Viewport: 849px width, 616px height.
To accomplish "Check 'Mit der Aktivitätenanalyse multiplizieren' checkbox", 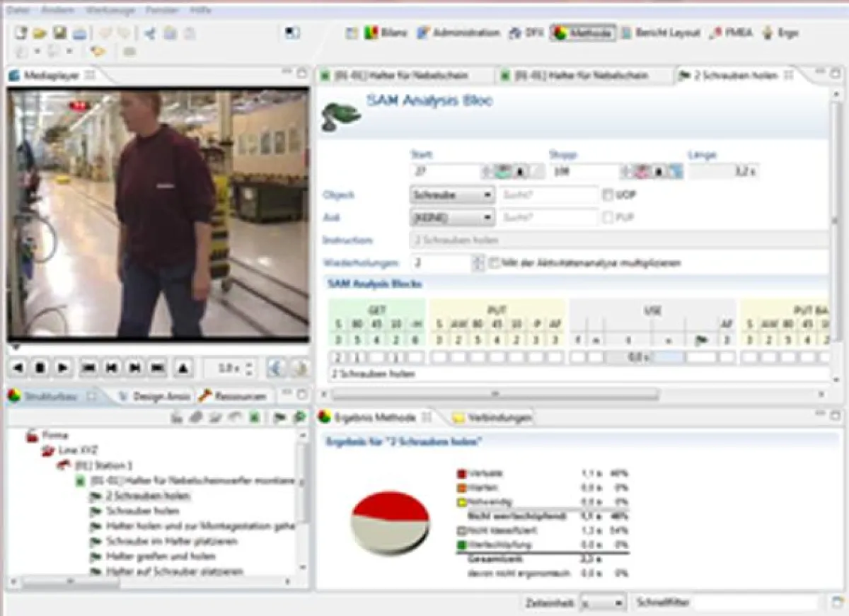I will pos(495,263).
